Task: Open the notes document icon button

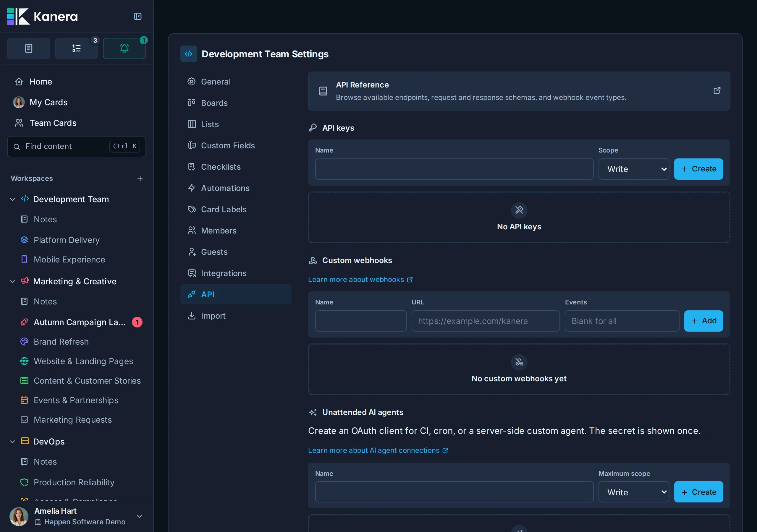Action: pyautogui.click(x=29, y=48)
